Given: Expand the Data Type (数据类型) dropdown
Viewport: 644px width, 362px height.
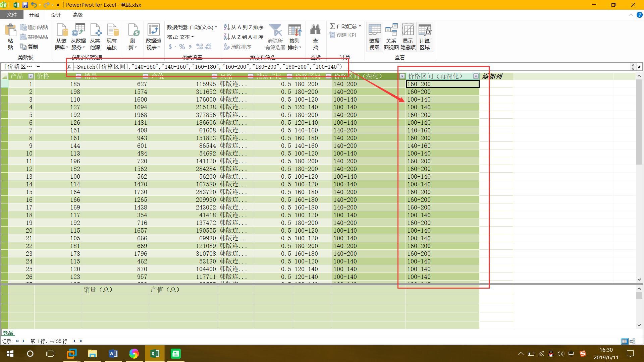Looking at the screenshot, I should coord(216,27).
